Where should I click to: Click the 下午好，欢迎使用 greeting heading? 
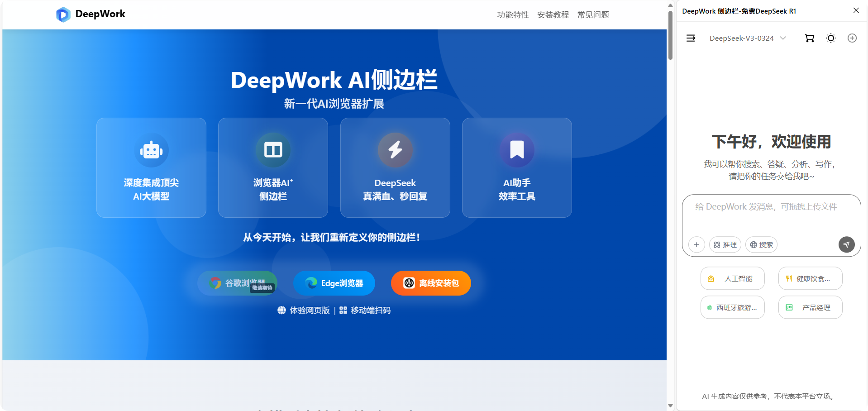coord(771,142)
